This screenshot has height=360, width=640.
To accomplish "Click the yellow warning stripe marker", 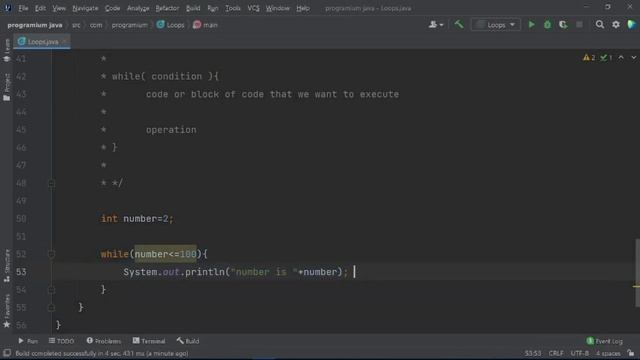I will pyautogui.click(x=636, y=287).
